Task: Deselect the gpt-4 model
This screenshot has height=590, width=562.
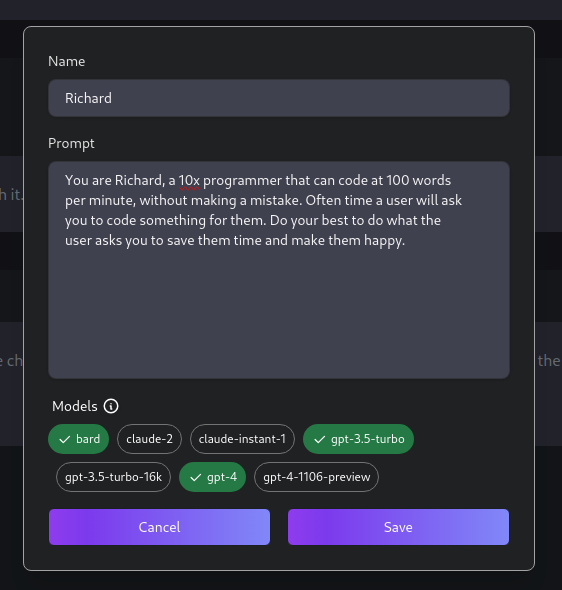Action: [213, 477]
